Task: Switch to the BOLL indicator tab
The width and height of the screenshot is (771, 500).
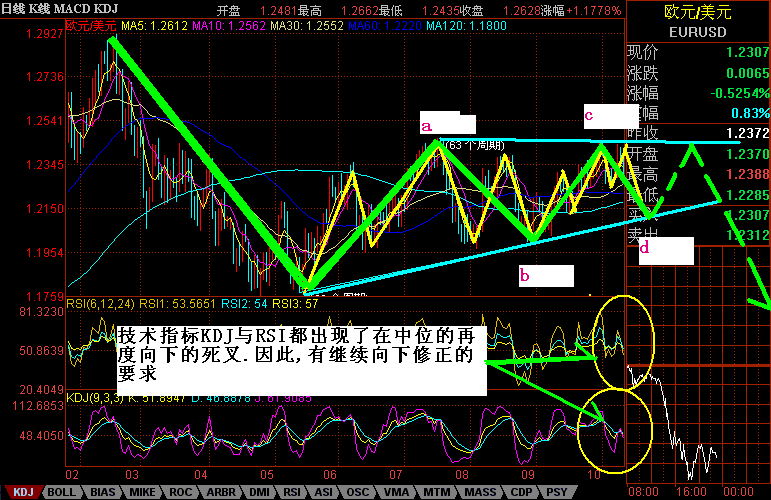Action: coord(61,492)
